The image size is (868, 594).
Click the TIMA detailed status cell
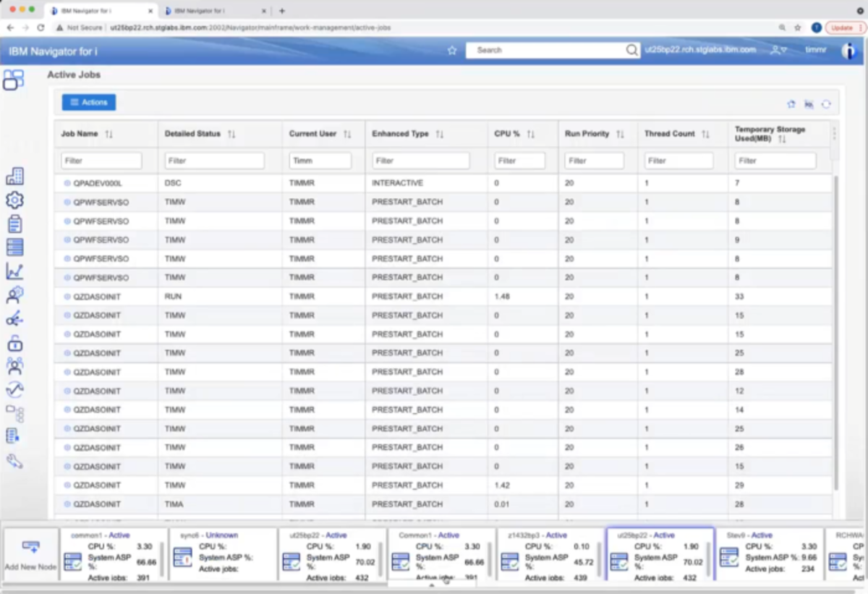174,504
